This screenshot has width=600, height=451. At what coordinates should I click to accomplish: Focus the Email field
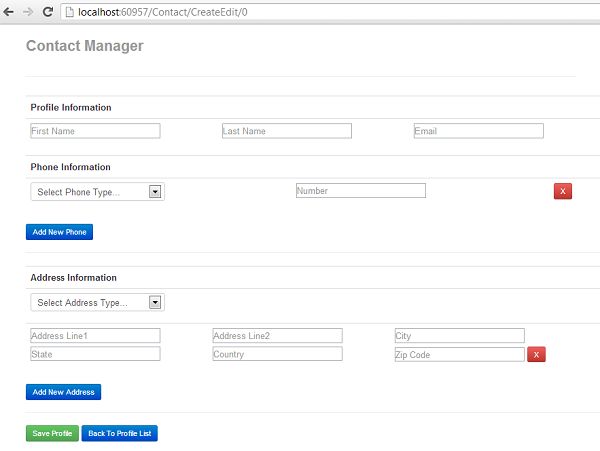click(x=478, y=131)
